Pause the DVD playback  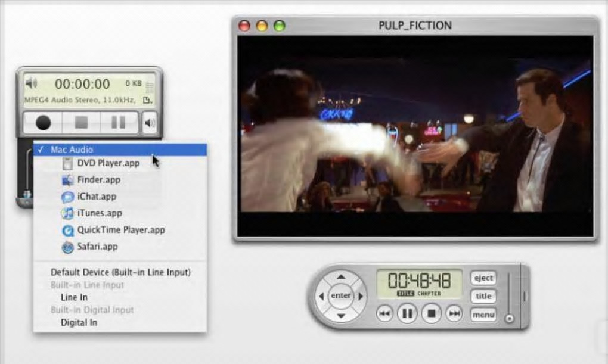(407, 313)
